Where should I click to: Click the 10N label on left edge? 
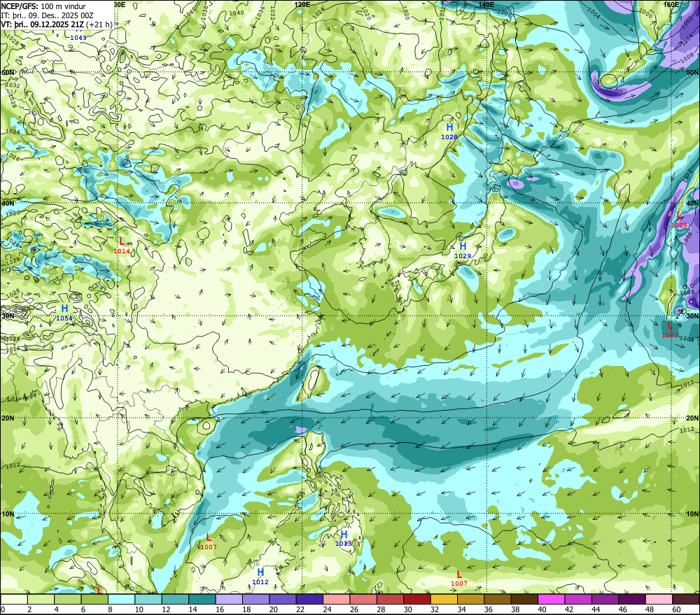point(8,514)
